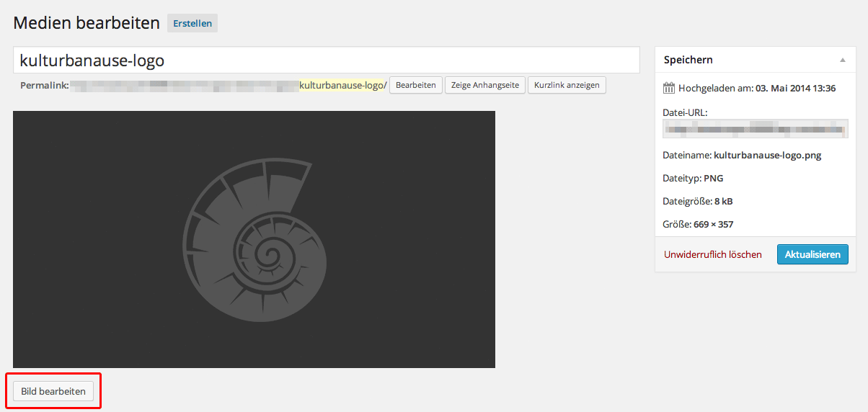
Task: Click the Speichern panel title
Action: [x=688, y=60]
